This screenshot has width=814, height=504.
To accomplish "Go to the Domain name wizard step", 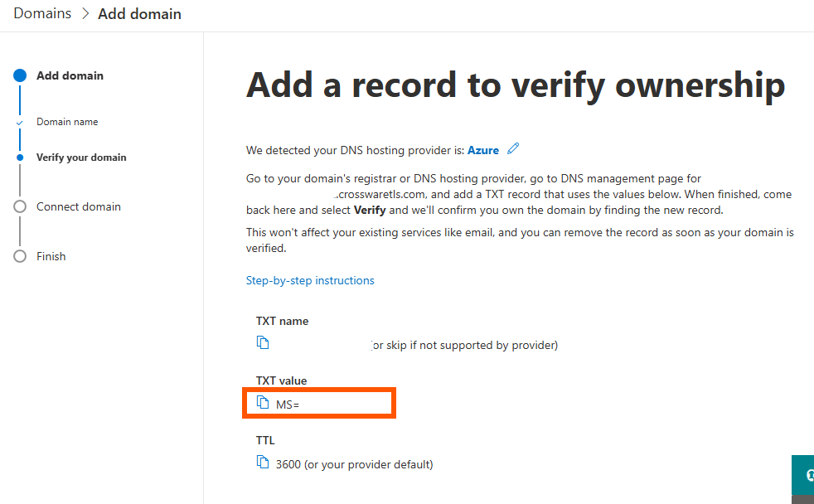I will 67,122.
